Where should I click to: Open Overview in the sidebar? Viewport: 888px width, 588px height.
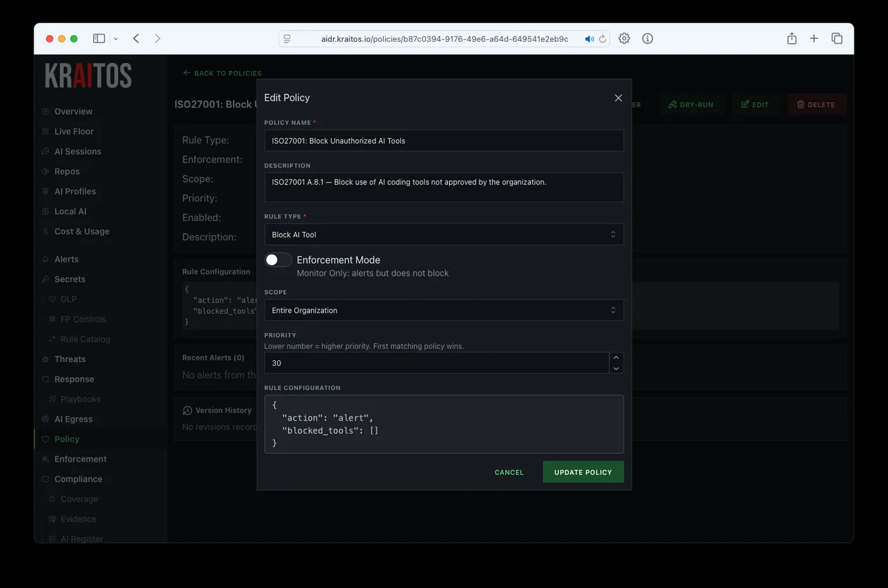(73, 112)
